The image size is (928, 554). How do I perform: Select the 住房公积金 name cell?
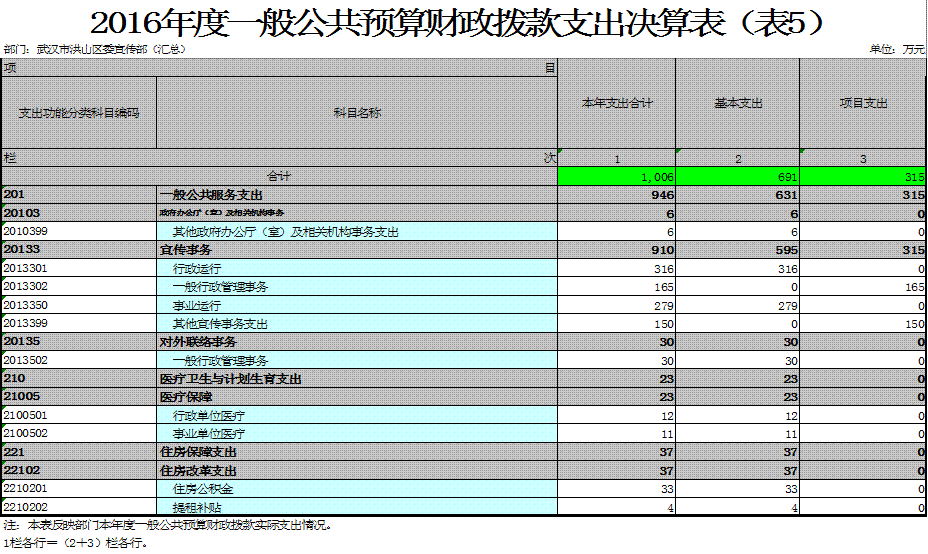pyautogui.click(x=357, y=489)
